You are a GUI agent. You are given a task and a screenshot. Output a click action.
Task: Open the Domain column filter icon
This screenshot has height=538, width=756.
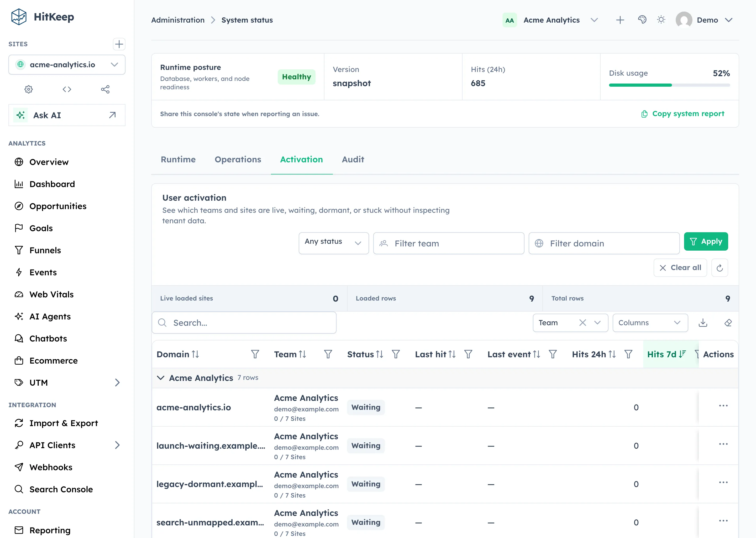coord(255,354)
